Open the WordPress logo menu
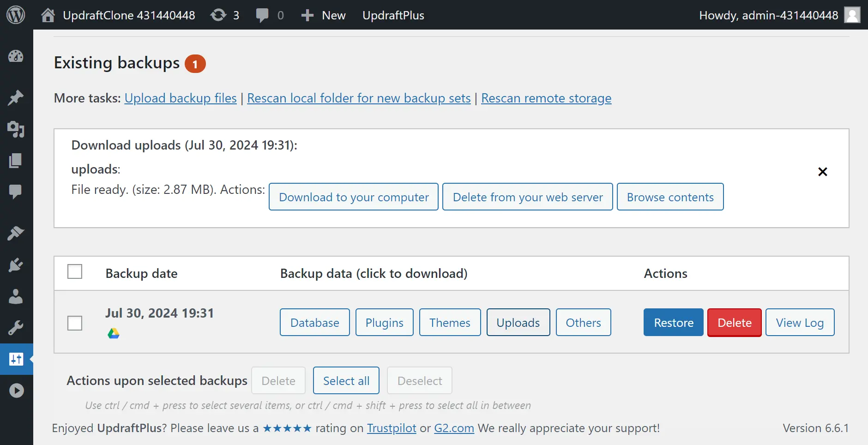Image resolution: width=868 pixels, height=445 pixels. 16,15
